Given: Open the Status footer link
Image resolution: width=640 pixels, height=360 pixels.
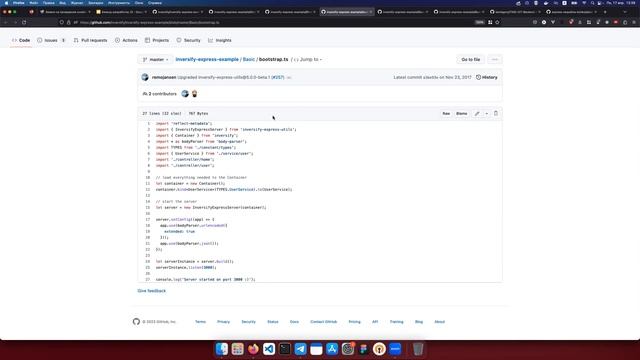Looking at the screenshot, I should (273, 322).
